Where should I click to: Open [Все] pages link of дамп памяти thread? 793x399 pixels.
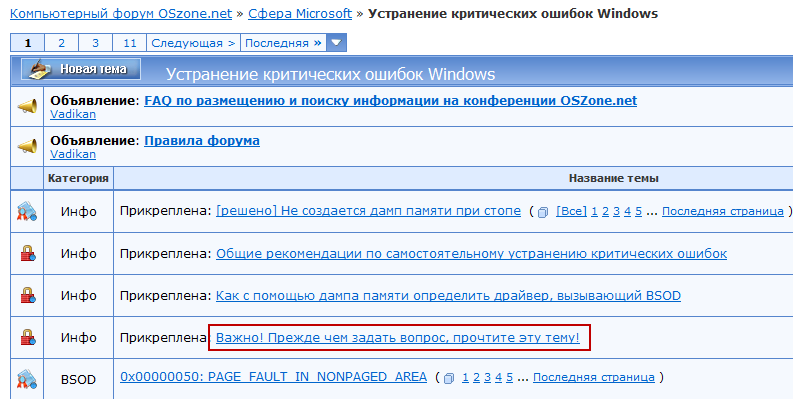point(571,211)
